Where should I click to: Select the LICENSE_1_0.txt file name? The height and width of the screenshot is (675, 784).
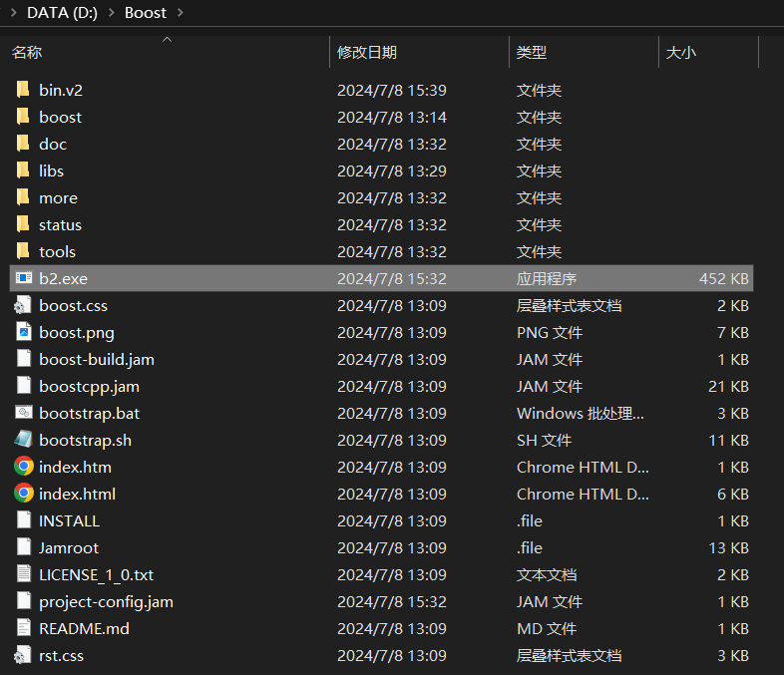[x=96, y=575]
